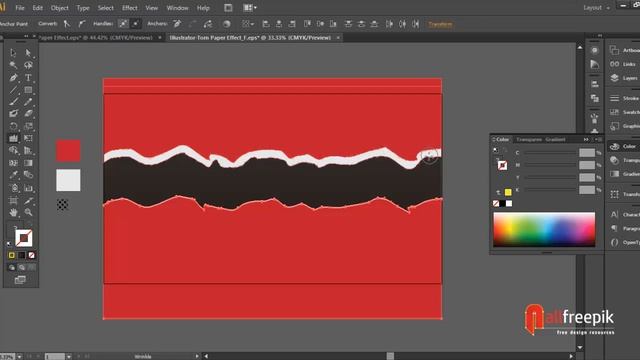Toggle show handles for selected anchors
640x360 pixels.
(x=123, y=24)
